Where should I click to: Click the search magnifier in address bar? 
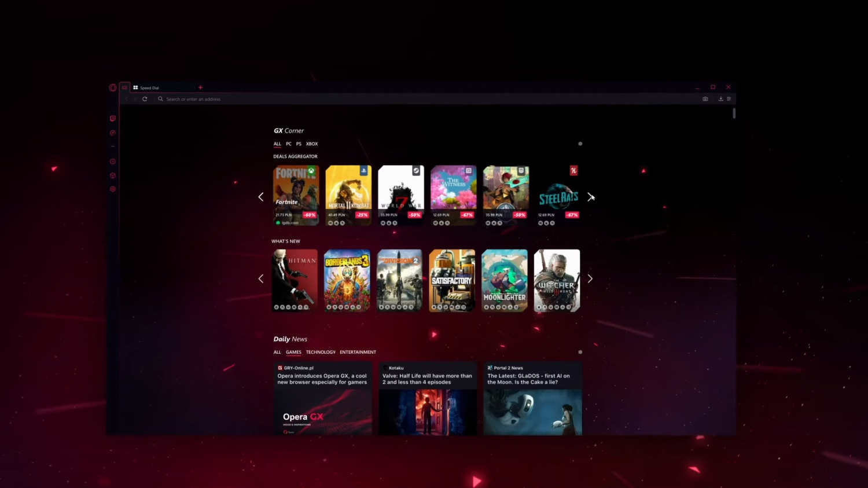coord(160,99)
